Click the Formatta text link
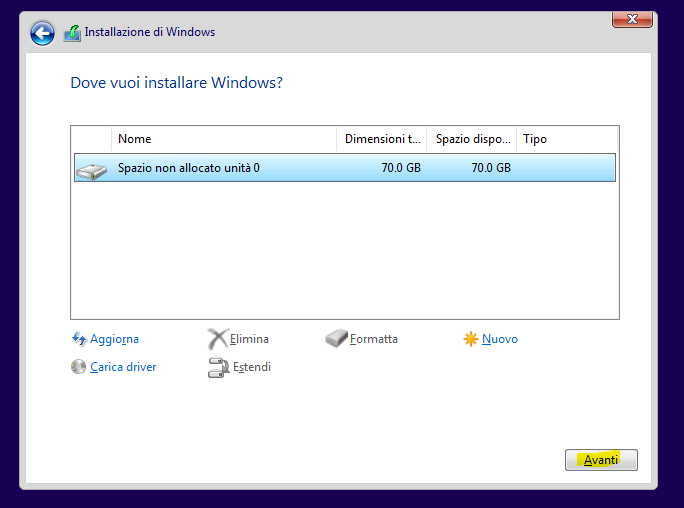This screenshot has width=684, height=508. pyautogui.click(x=374, y=339)
